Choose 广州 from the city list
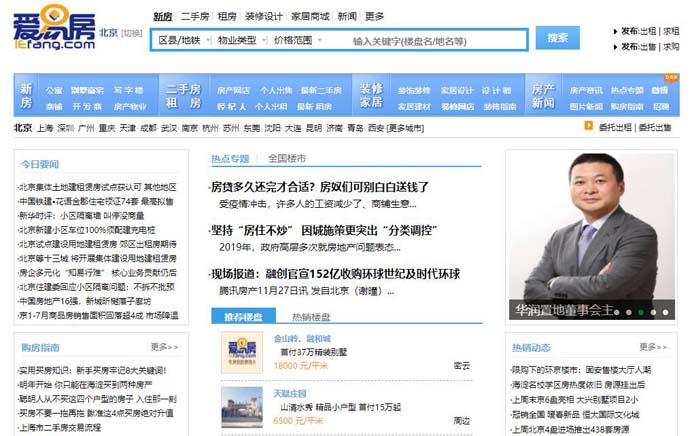The width and height of the screenshot is (690, 436). coord(86,128)
